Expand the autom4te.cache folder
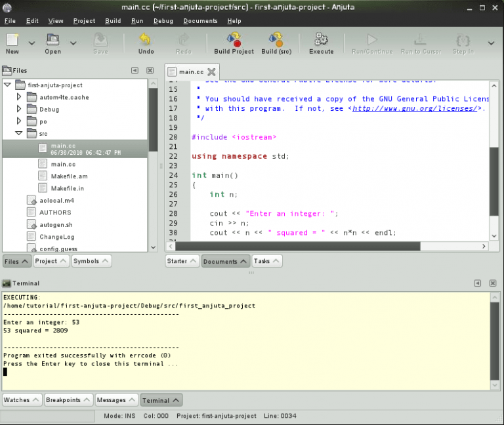 pos(18,96)
